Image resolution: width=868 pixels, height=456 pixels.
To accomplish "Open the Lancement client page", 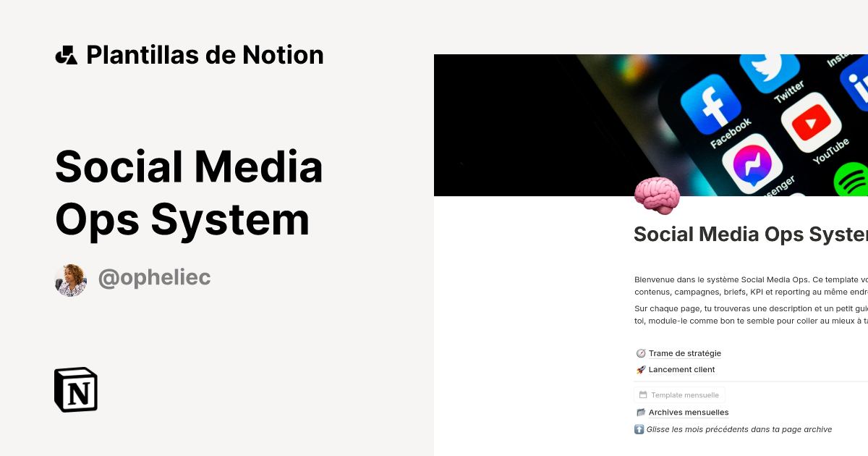I will coord(681,369).
